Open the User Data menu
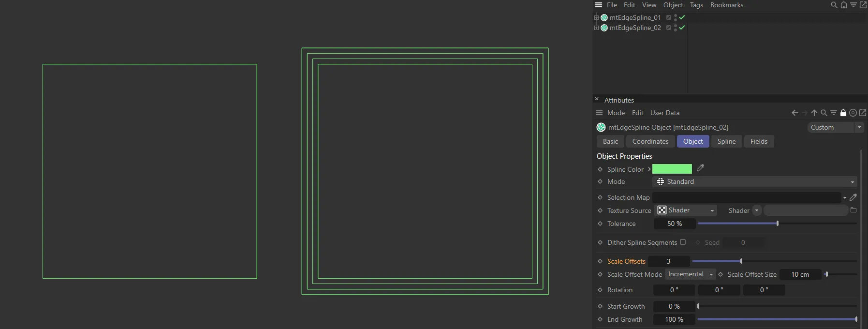 point(665,113)
